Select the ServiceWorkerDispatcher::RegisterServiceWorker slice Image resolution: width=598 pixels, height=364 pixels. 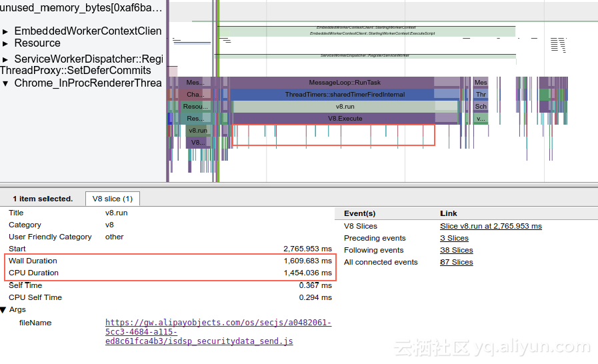point(365,57)
